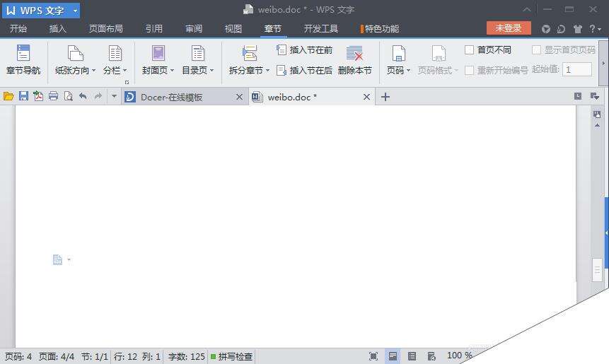Click the 起始值 starting value input field
Image resolution: width=609 pixels, height=364 pixels.
(577, 69)
